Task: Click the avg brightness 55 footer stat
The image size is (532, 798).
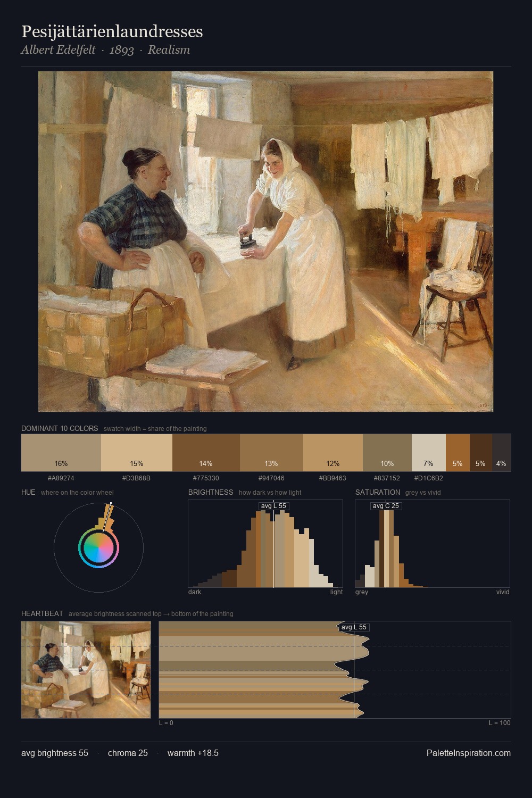Action: 55,753
